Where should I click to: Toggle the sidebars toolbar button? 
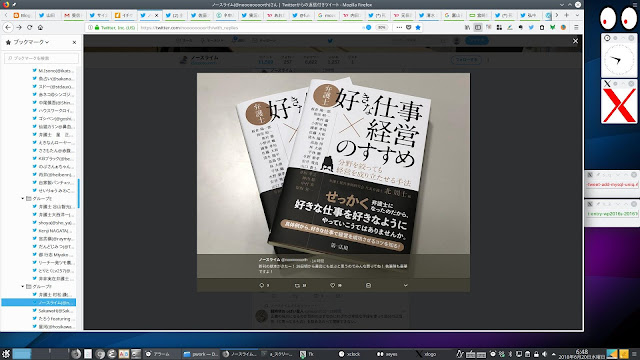tap(478, 27)
